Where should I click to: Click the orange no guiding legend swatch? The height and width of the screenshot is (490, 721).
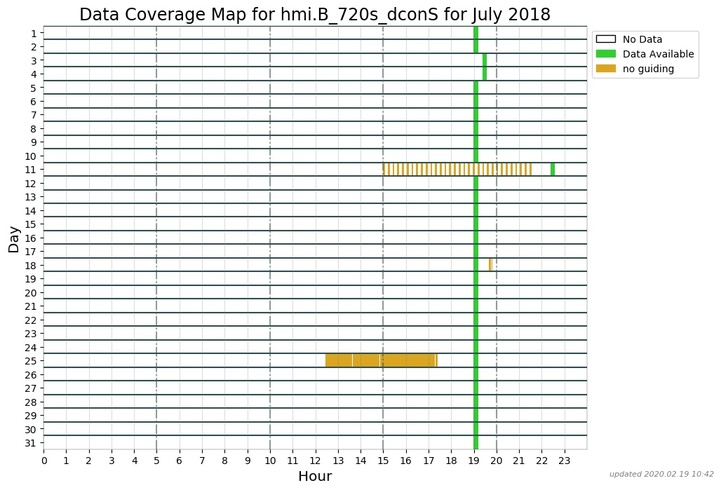tap(606, 69)
